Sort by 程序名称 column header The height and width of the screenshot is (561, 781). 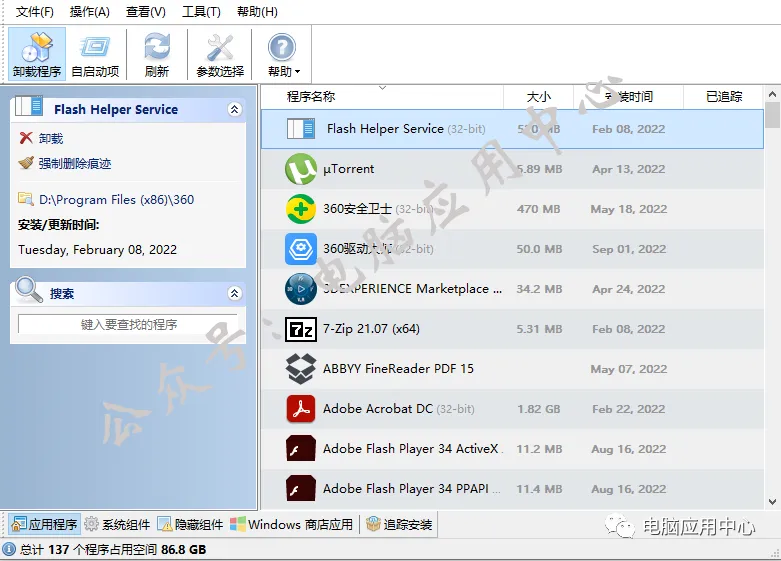coord(311,96)
